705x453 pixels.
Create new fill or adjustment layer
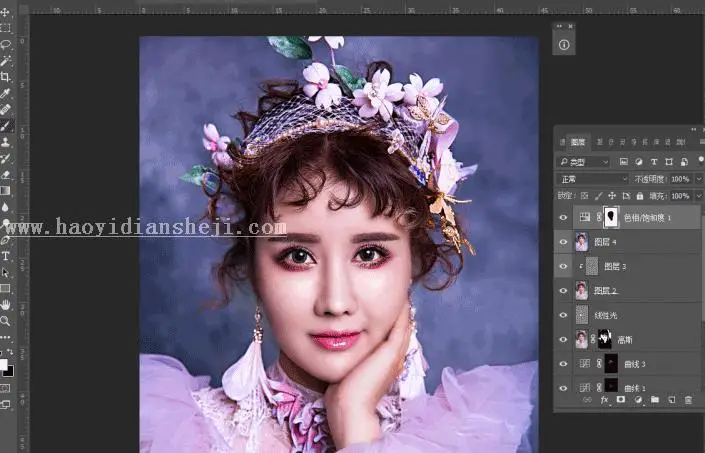(x=638, y=400)
